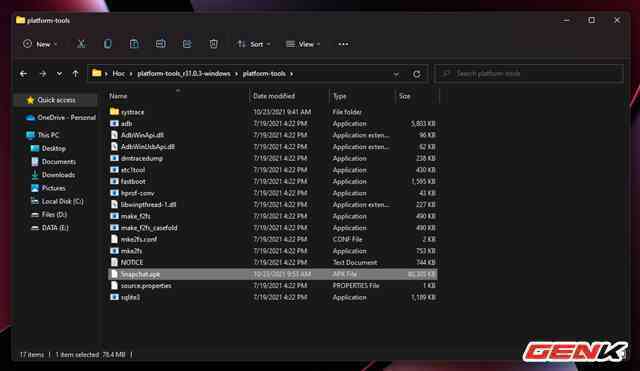640x371 pixels.
Task: Click the Rename icon in toolbar
Action: pyautogui.click(x=161, y=44)
